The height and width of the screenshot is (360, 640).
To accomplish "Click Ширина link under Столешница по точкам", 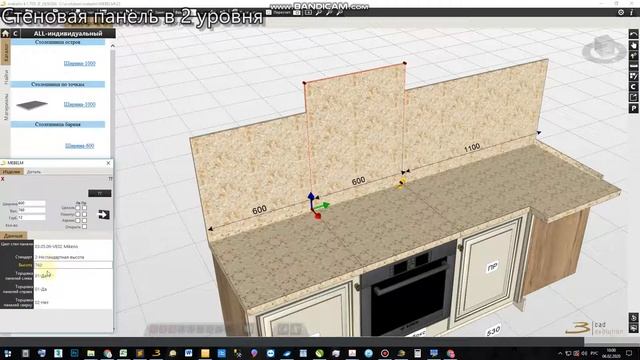I will tap(80, 104).
